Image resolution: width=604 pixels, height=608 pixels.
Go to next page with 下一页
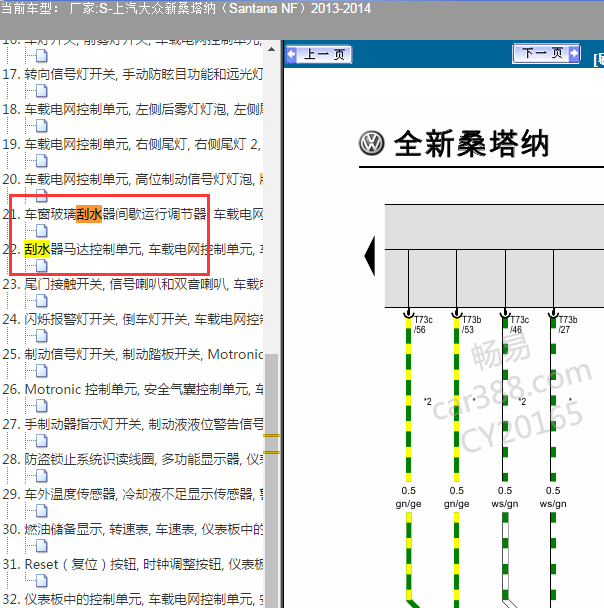(x=546, y=53)
